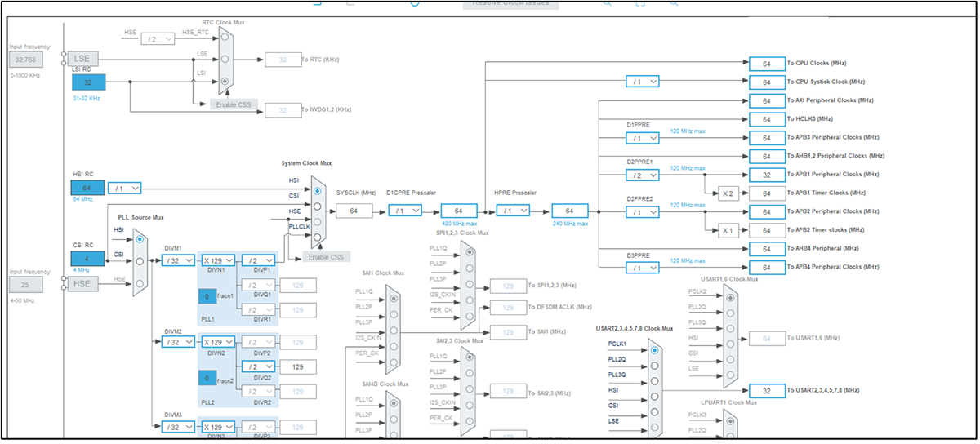Click Enable CSS below RTC Clock Mux

(x=234, y=105)
